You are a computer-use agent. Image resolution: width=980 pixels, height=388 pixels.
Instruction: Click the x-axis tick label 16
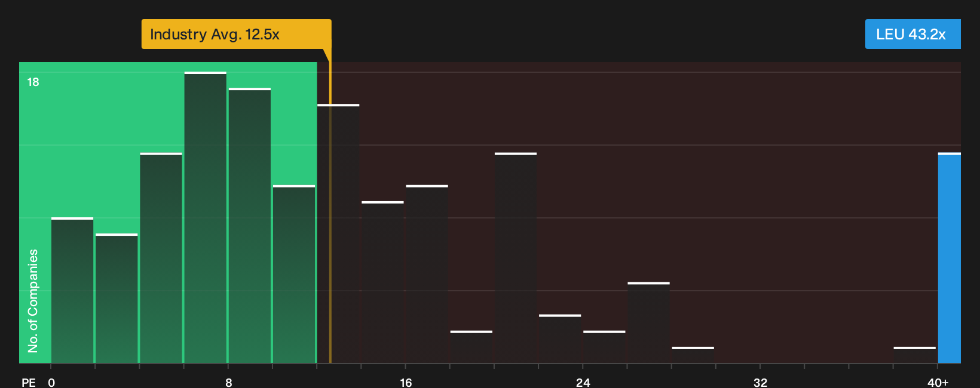coord(406,382)
